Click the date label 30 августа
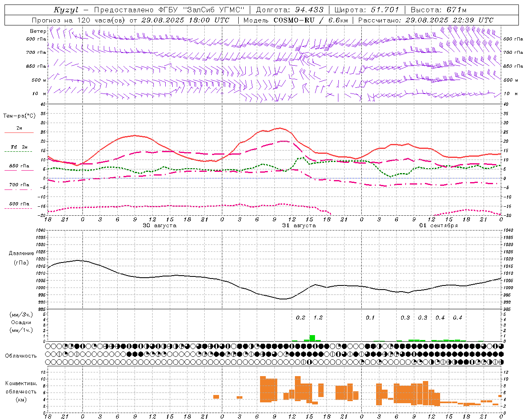525x420 pixels. [x=160, y=226]
